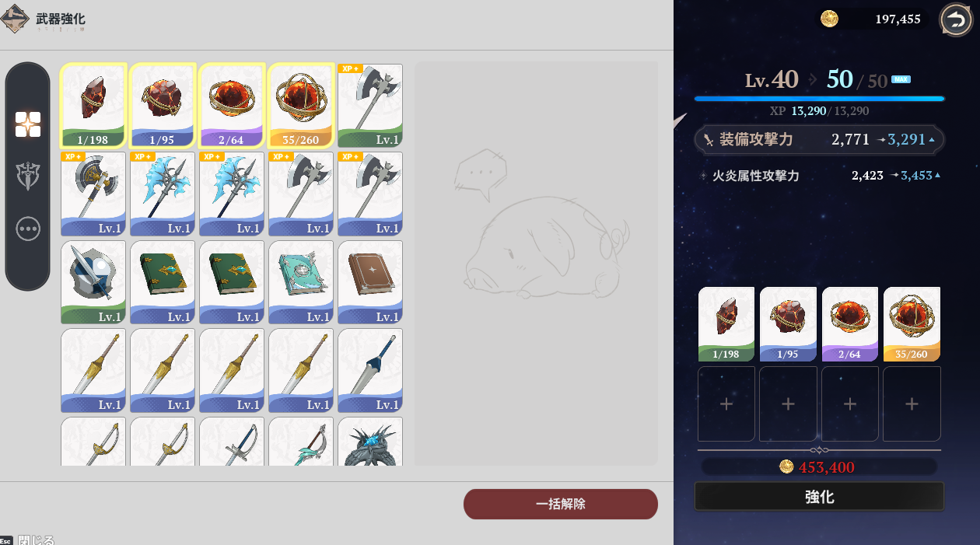Select the all-items sparkle category icon
The width and height of the screenshot is (980, 545).
coord(28,124)
